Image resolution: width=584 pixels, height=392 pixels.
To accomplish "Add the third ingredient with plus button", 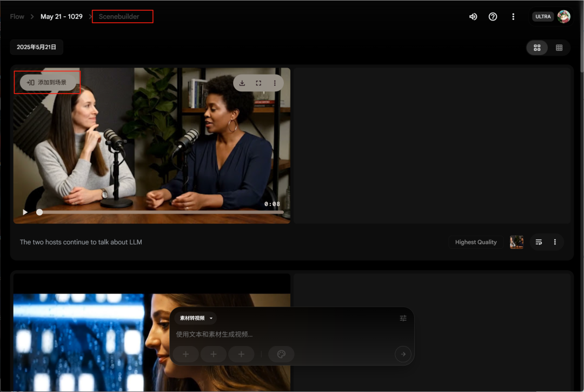I will pyautogui.click(x=241, y=354).
